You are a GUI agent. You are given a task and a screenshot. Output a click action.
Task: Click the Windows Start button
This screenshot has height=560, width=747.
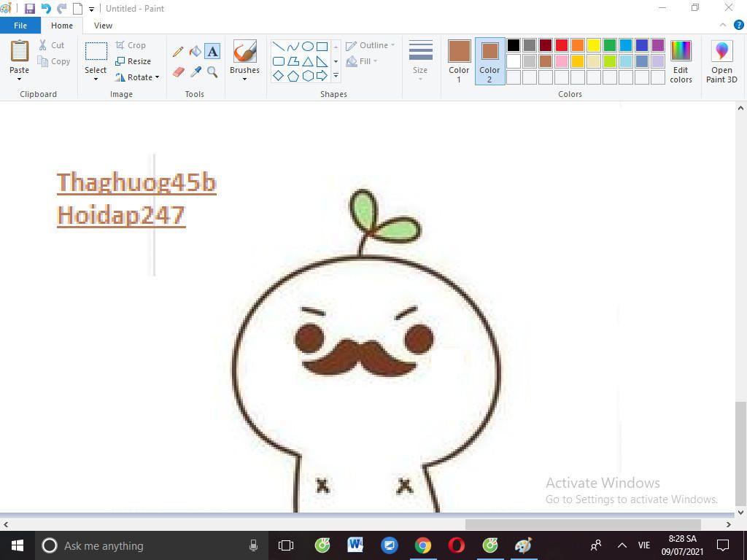[18, 545]
